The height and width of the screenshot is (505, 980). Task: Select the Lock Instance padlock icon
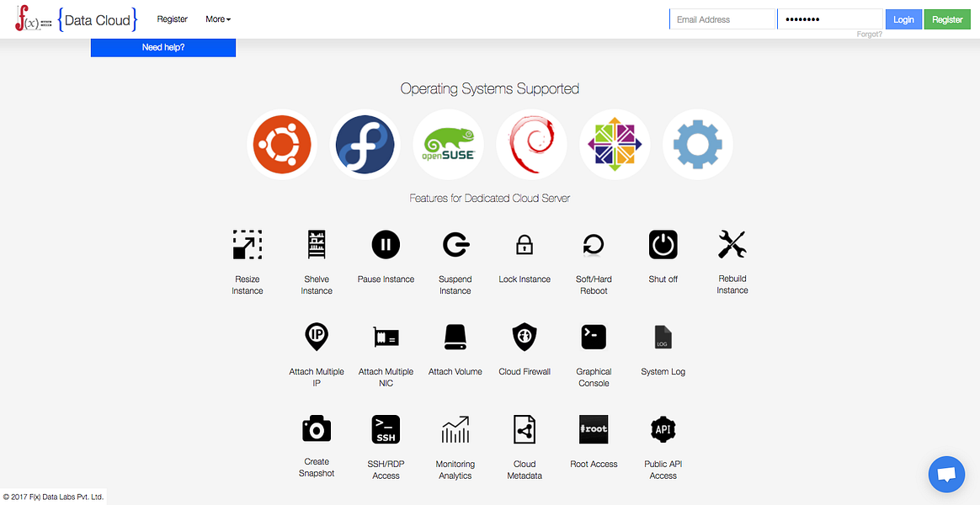pos(525,244)
